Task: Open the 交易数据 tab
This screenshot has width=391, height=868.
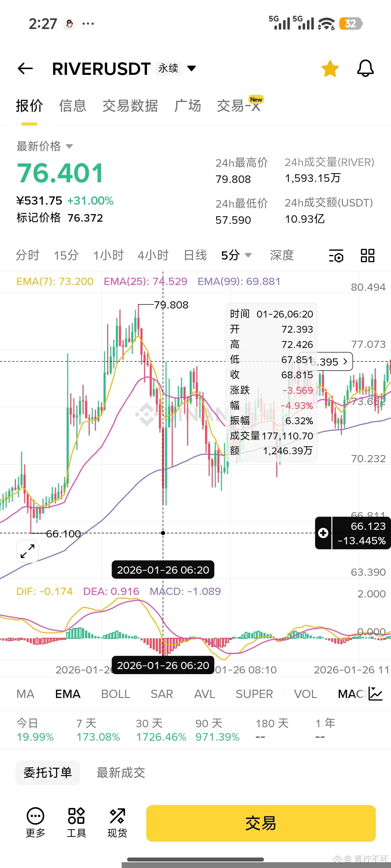Action: 130,106
